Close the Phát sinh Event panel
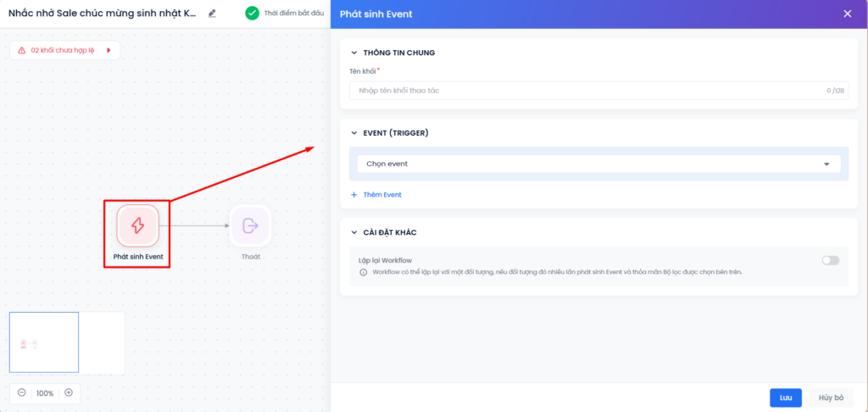 (848, 14)
